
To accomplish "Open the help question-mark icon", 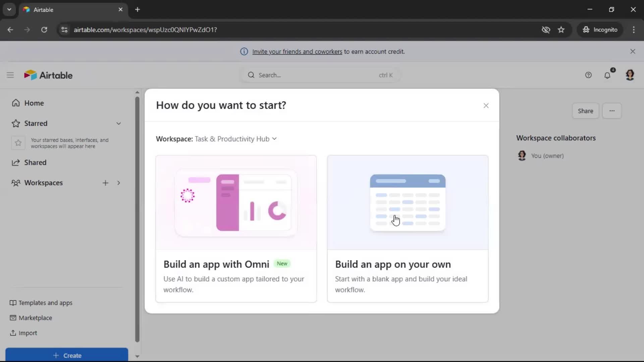I will pyautogui.click(x=588, y=75).
